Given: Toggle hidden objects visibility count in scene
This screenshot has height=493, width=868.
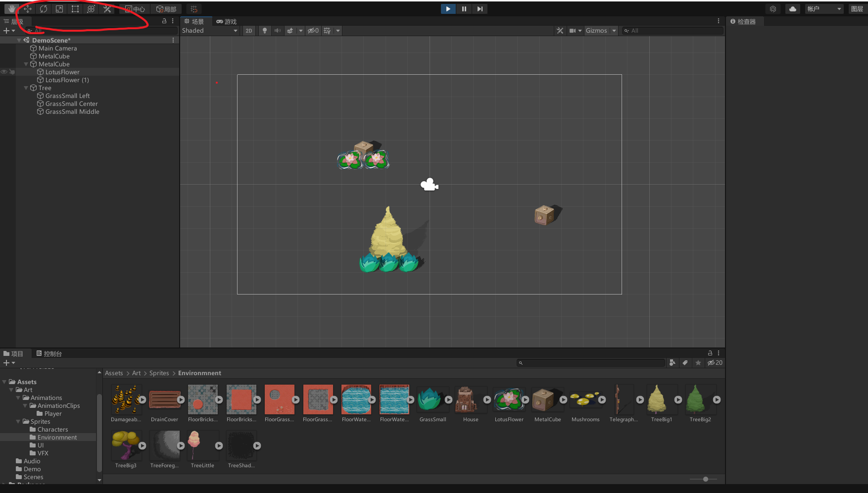Looking at the screenshot, I should [313, 31].
